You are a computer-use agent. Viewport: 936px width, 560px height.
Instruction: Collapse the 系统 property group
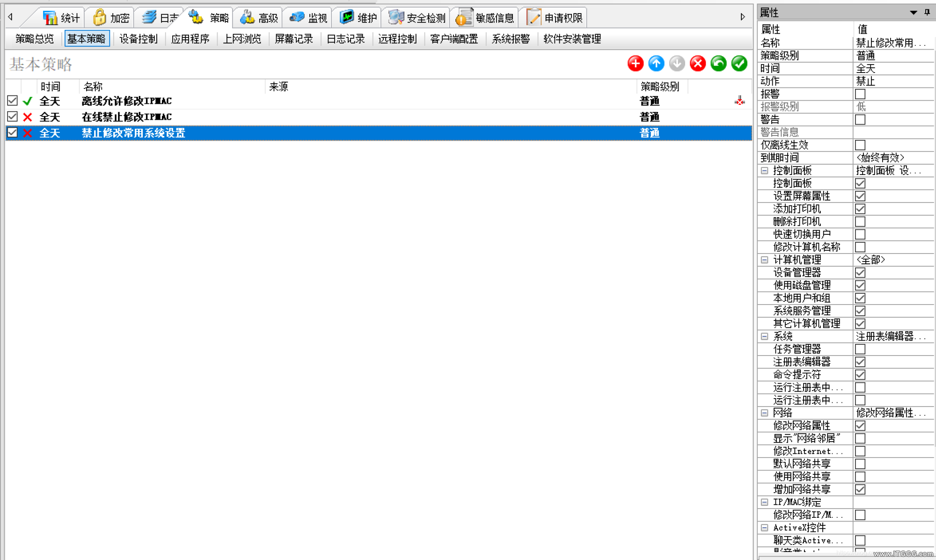[765, 336]
